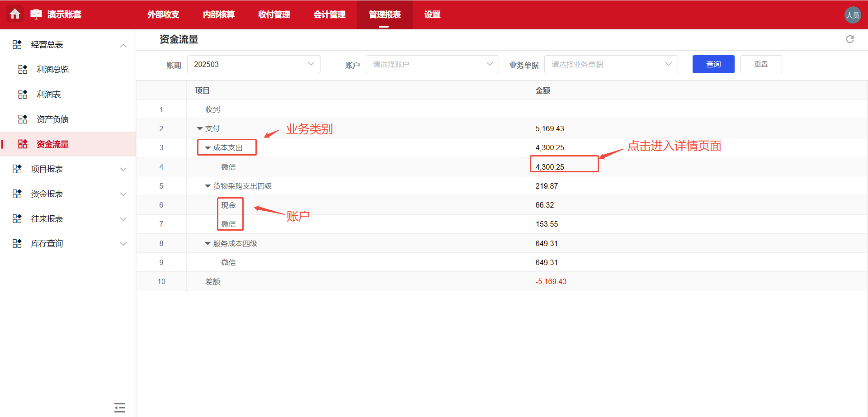Image resolution: width=868 pixels, height=417 pixels.
Task: Collapse the 成本支出 tree node
Action: click(x=208, y=147)
